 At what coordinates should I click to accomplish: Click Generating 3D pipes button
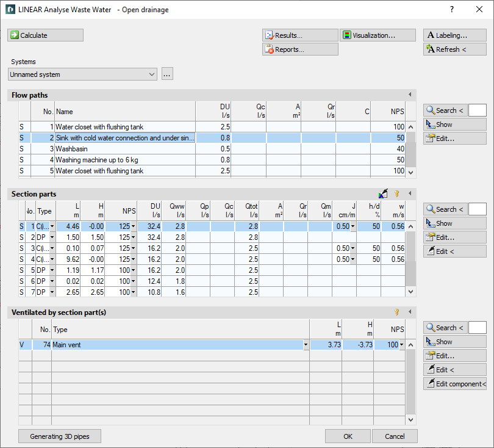[x=60, y=436]
